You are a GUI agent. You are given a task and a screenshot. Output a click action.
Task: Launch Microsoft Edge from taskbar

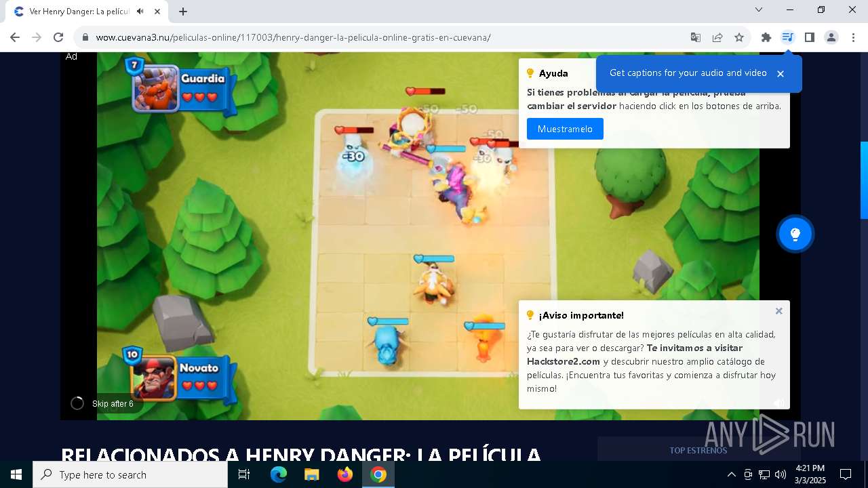tap(279, 474)
